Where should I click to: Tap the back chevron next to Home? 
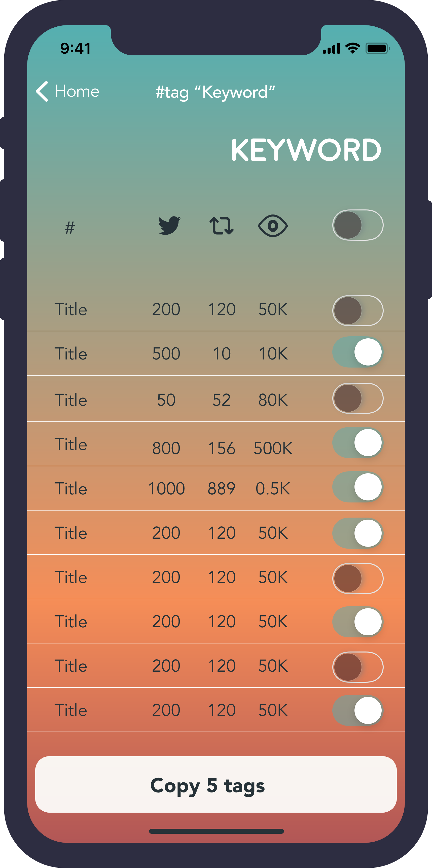pos(42,91)
